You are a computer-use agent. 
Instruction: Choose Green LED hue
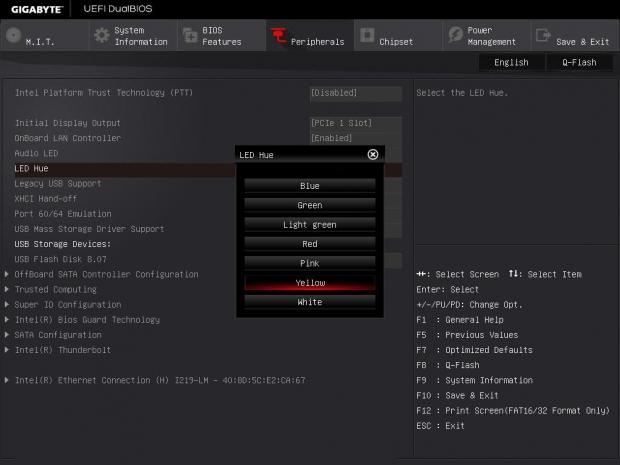[310, 205]
